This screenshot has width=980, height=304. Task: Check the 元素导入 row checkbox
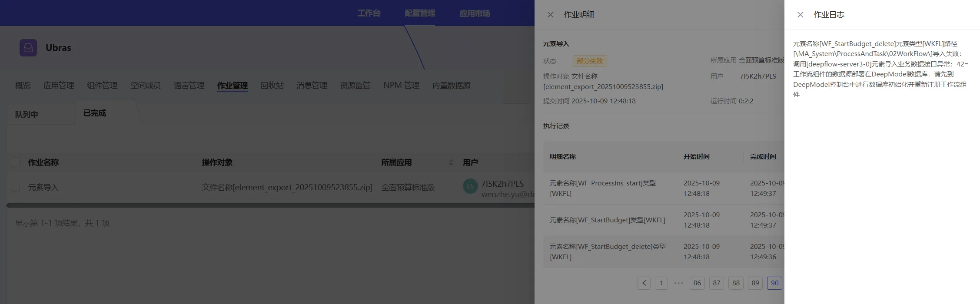pyautogui.click(x=16, y=188)
